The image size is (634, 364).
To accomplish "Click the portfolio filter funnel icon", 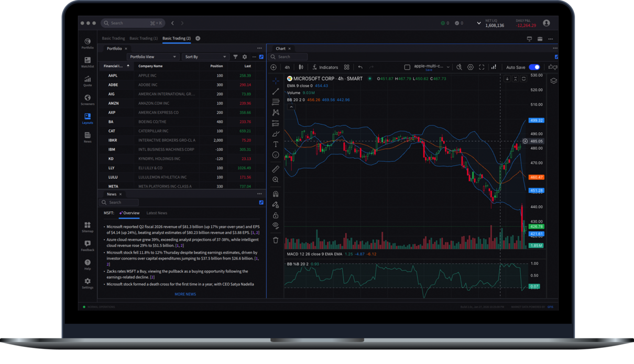I will 235,57.
